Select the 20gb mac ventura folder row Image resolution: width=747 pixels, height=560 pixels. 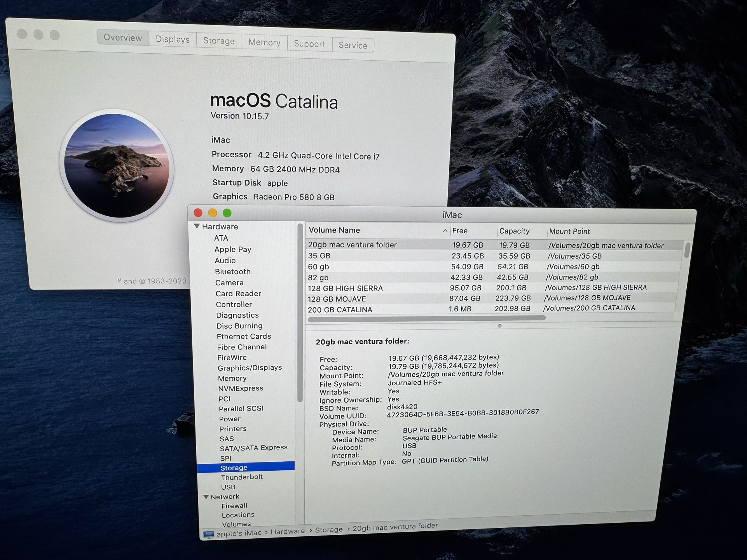[x=494, y=245]
